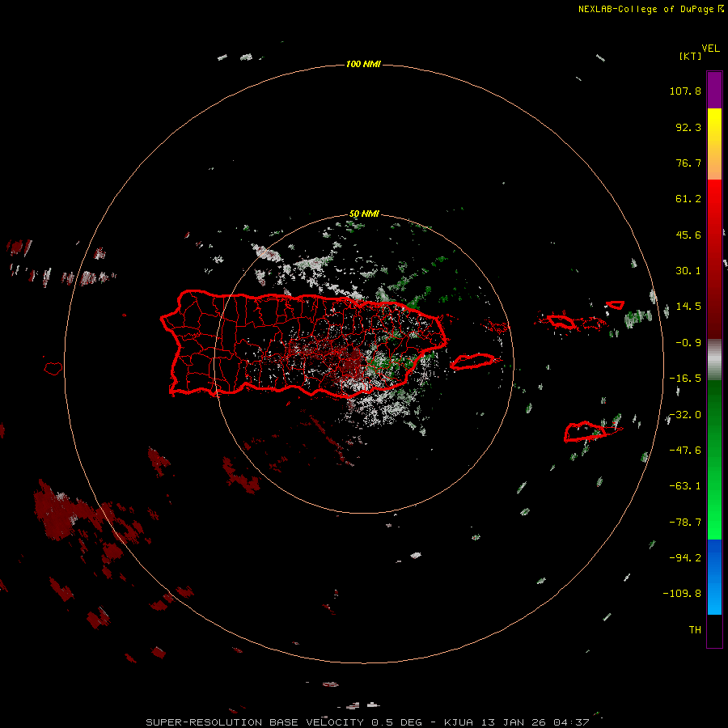The height and width of the screenshot is (728, 728).
Task: Select the -109.8 legend value
Action: (682, 594)
